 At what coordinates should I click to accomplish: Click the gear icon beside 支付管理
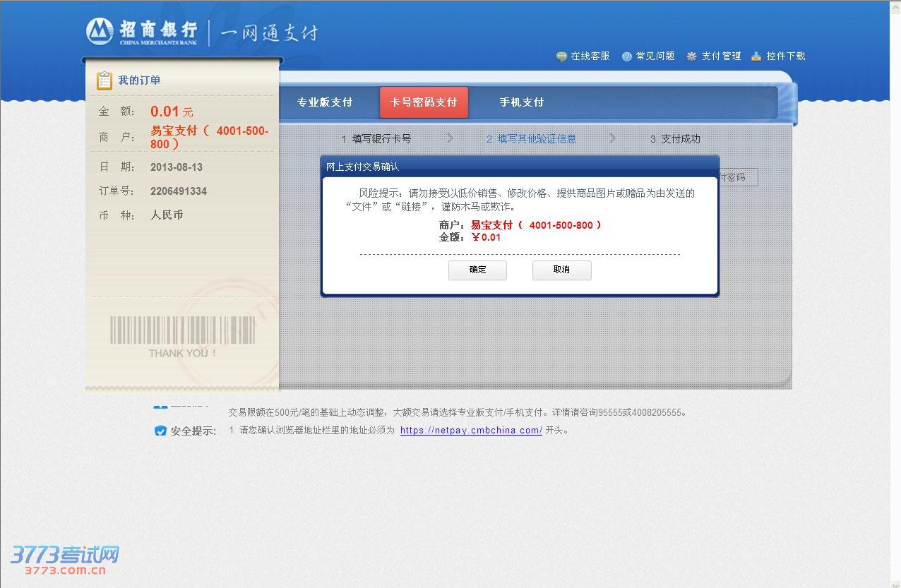coord(691,56)
